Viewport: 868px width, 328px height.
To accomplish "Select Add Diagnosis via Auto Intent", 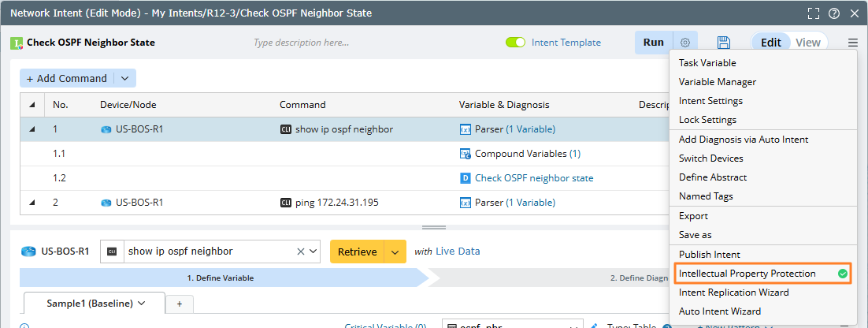I will pyautogui.click(x=744, y=140).
